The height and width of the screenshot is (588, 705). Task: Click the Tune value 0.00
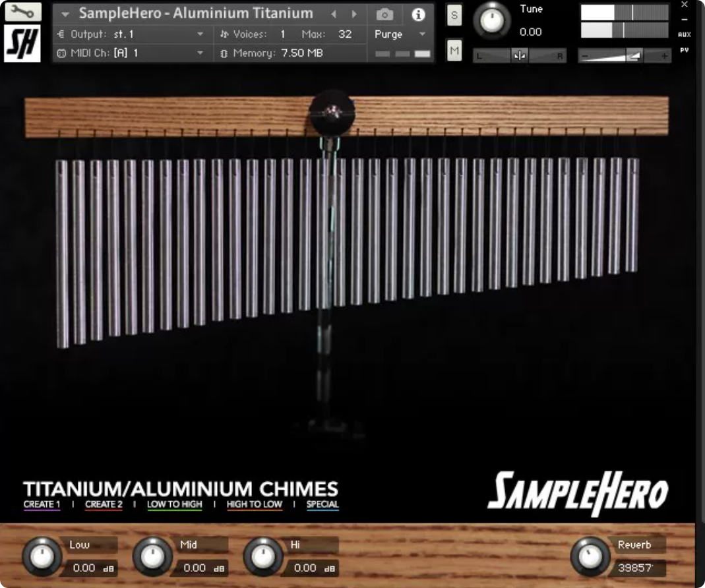(x=530, y=32)
